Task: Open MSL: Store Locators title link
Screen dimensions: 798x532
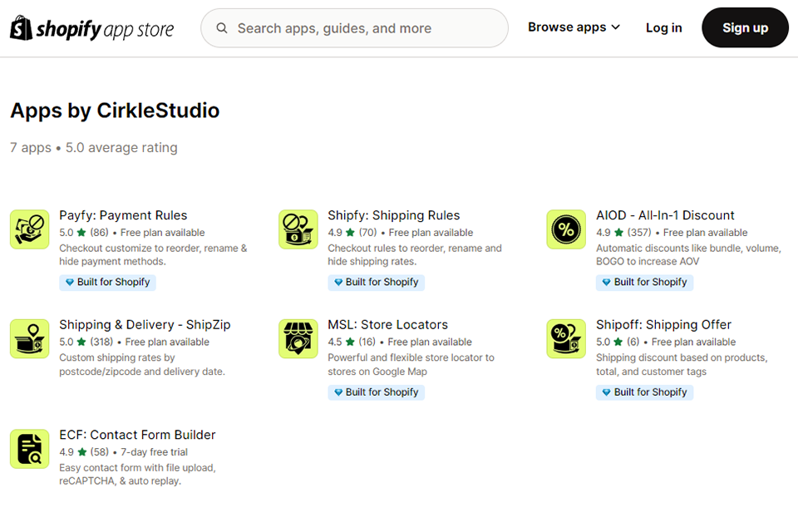Action: pos(388,325)
